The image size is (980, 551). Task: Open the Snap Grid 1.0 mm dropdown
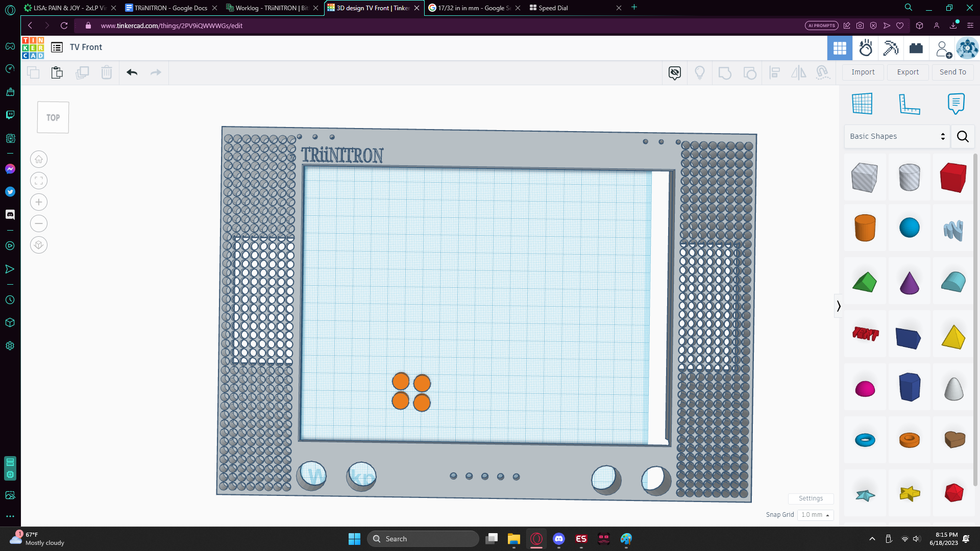point(815,515)
